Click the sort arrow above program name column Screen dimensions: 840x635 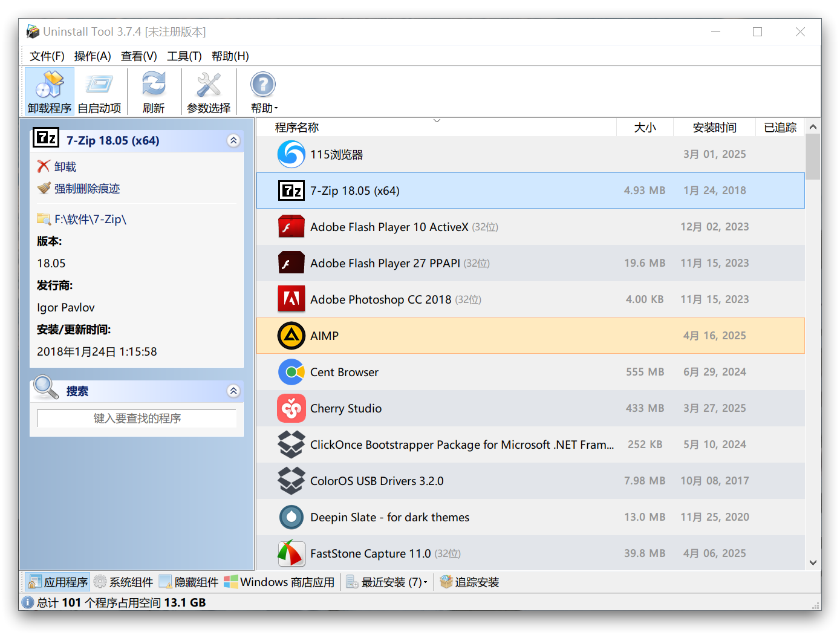[x=437, y=121]
